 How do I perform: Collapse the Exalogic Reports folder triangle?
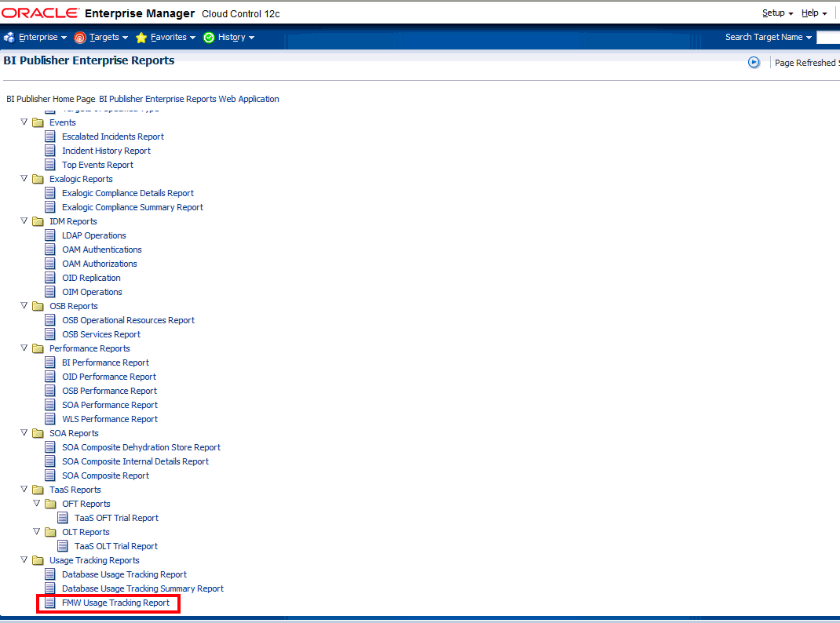coord(24,179)
